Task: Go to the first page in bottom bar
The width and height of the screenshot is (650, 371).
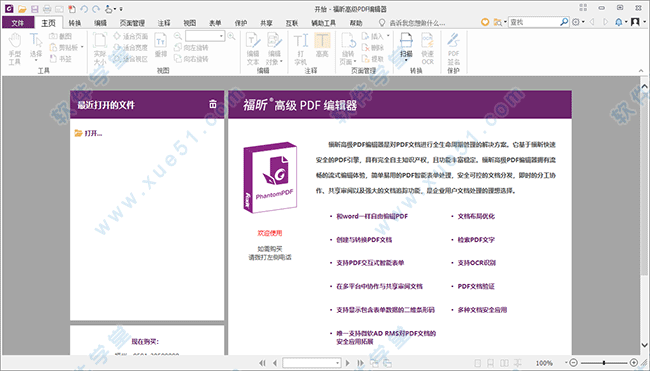Action: (x=262, y=363)
